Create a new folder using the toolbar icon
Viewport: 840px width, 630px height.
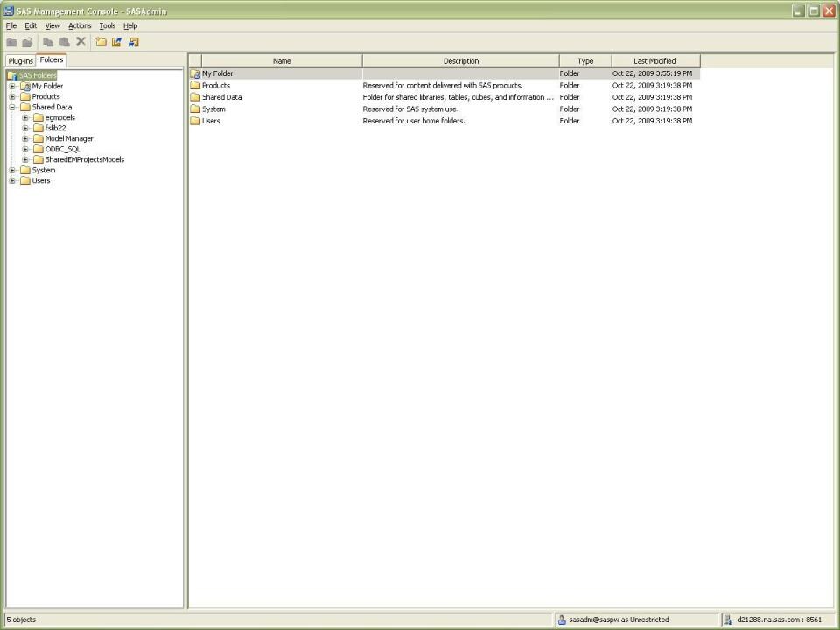102,41
